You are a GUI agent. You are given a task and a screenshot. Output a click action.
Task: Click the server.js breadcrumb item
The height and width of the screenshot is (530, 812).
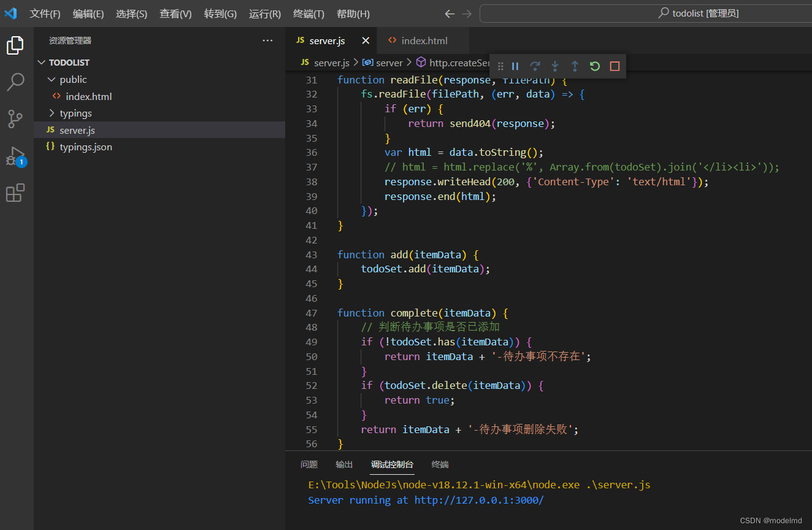click(325, 63)
